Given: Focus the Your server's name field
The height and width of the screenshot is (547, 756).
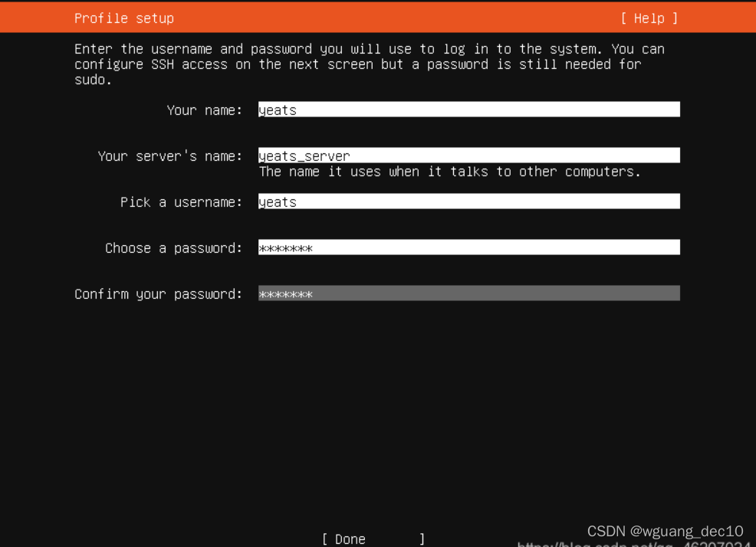Looking at the screenshot, I should pyautogui.click(x=469, y=156).
